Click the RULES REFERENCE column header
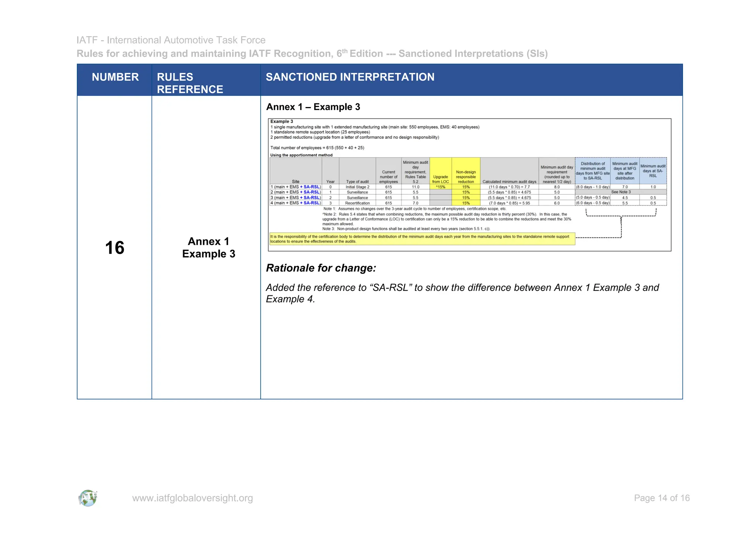 (190, 83)
